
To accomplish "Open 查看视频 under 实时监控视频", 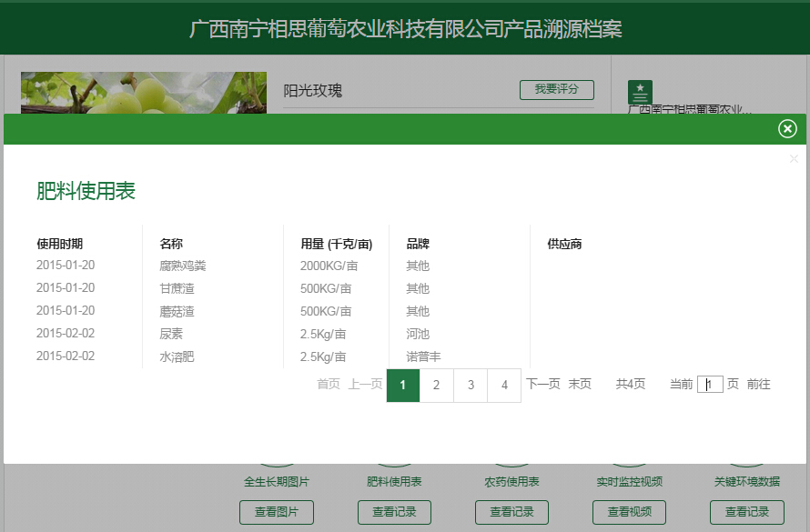I will [629, 512].
